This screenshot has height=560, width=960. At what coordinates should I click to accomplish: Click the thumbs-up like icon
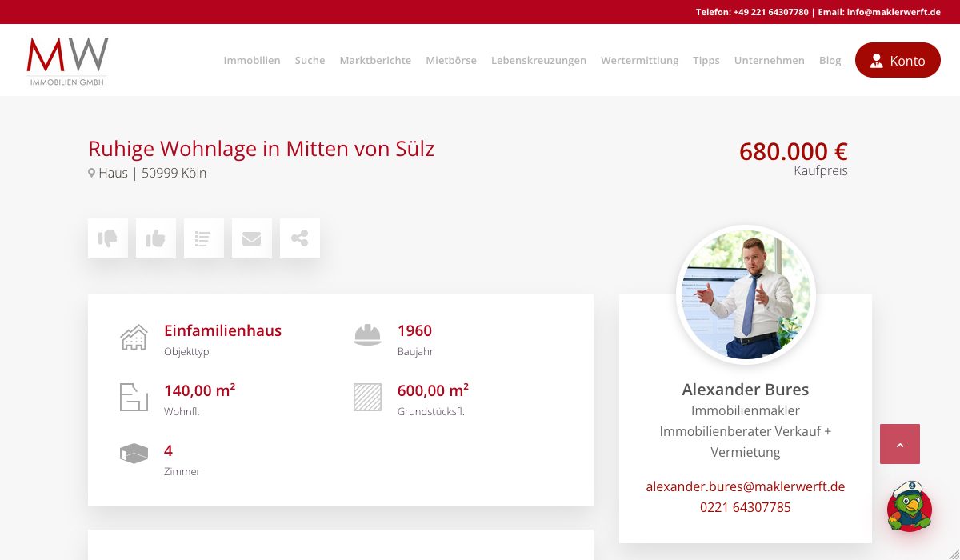point(156,238)
